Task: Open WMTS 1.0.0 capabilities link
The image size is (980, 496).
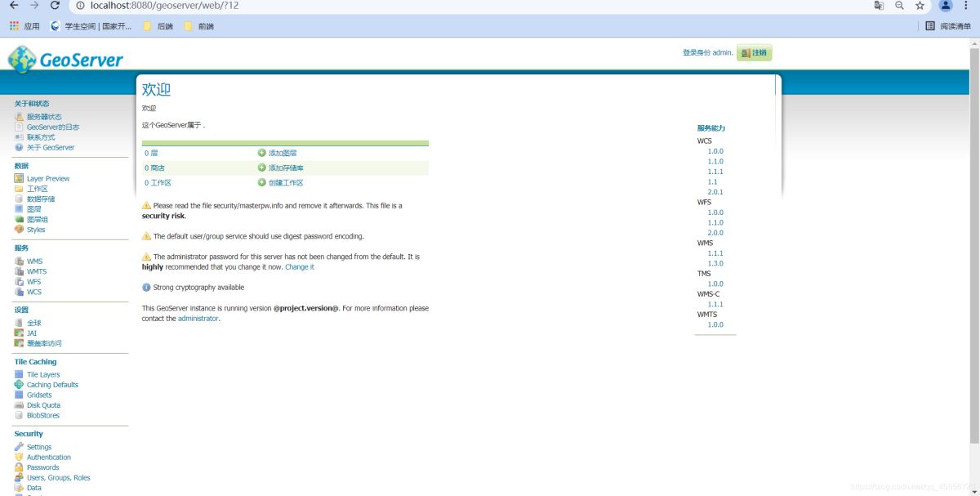Action: pos(715,324)
